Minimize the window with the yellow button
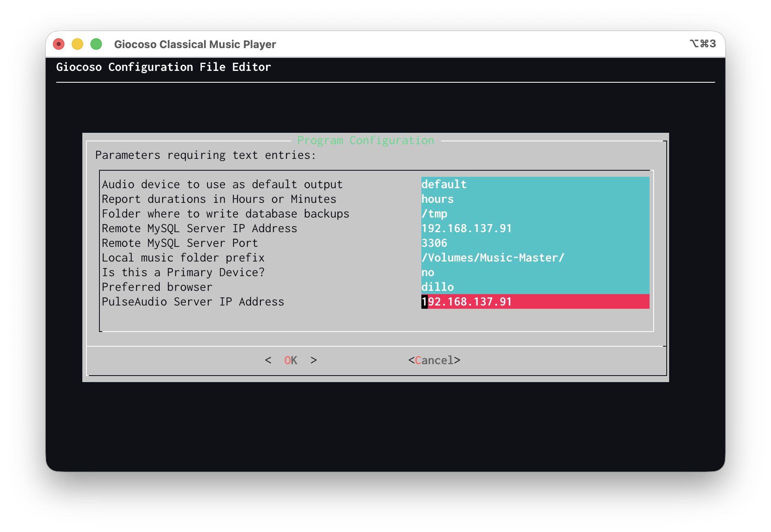Viewport: 771px width, 532px height. coord(77,44)
